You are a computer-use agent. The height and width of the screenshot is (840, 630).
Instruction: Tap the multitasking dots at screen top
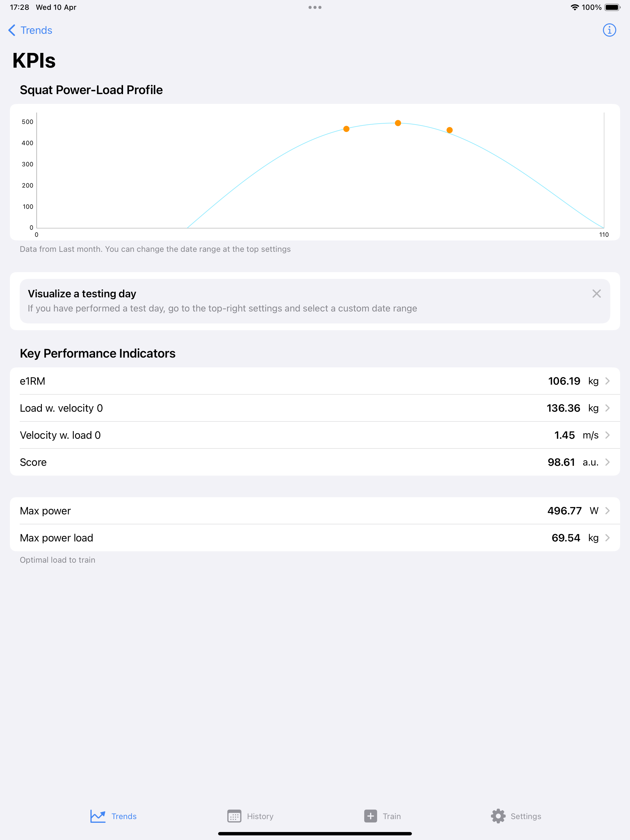point(315,7)
